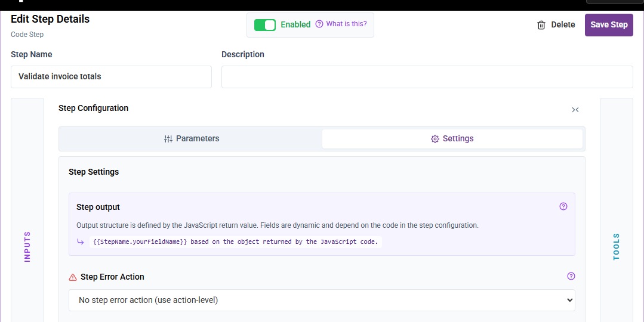Open the 'What is this?' help link

(x=346, y=24)
